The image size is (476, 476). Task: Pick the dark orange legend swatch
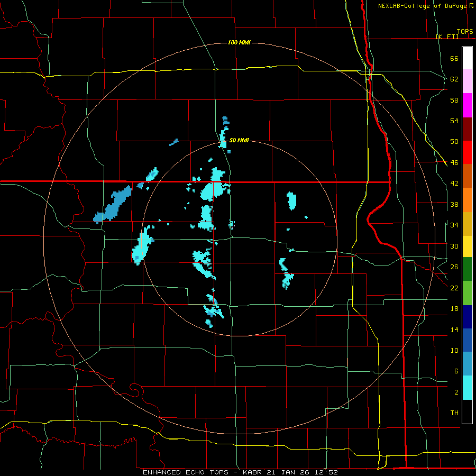coord(467,176)
